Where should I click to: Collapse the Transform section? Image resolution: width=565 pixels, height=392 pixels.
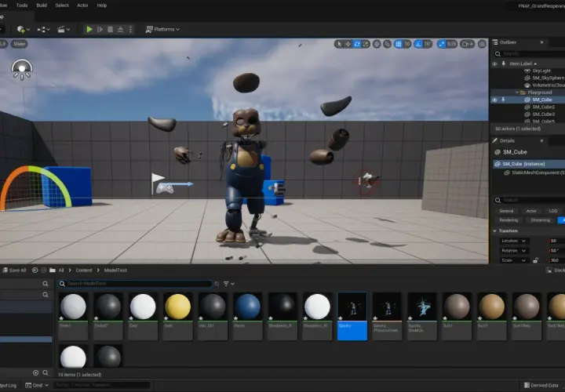(494, 230)
